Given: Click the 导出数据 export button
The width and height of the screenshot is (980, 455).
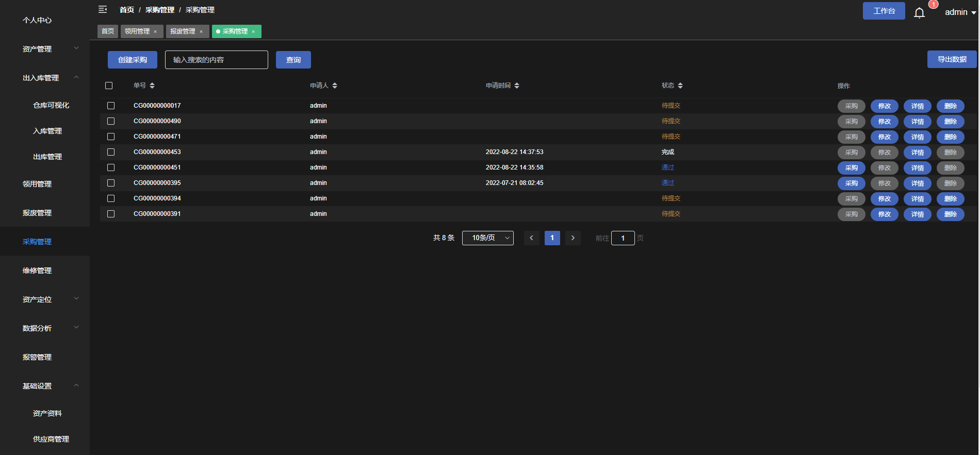Looking at the screenshot, I should [x=952, y=59].
